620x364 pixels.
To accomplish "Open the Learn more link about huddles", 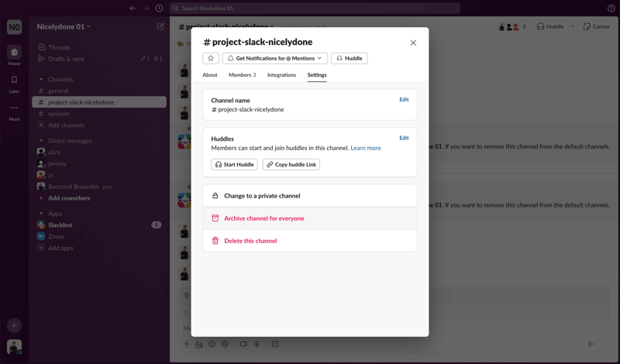I will 366,148.
